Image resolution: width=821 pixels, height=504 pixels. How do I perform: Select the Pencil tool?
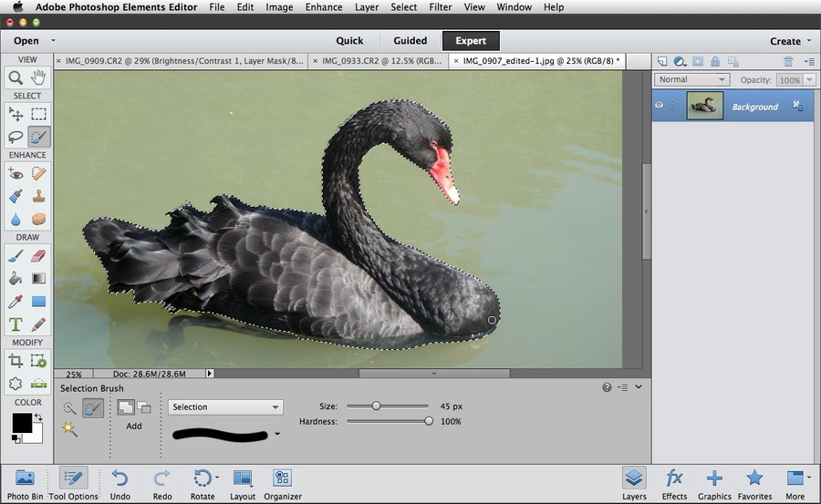click(x=38, y=324)
